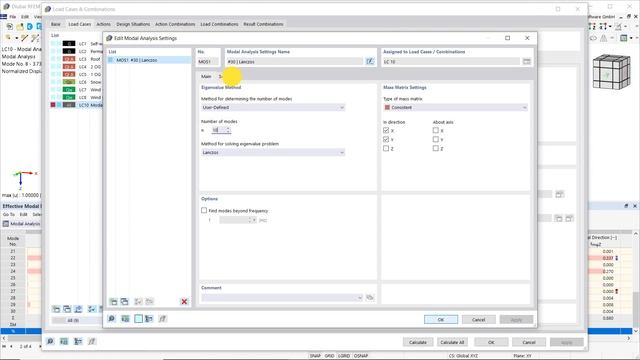Click the light blue square button in dialog footer
This screenshot has width=640, height=360.
point(138,318)
